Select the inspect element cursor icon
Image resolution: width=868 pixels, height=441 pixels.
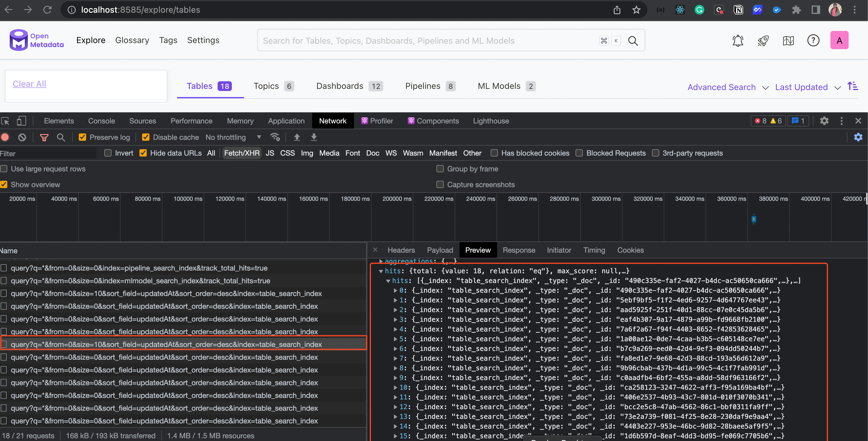point(5,121)
